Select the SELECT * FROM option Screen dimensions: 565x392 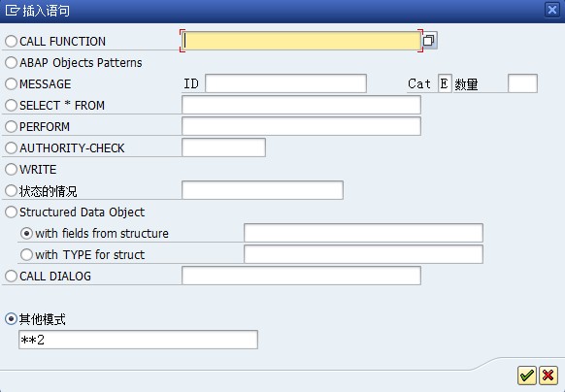click(x=12, y=105)
